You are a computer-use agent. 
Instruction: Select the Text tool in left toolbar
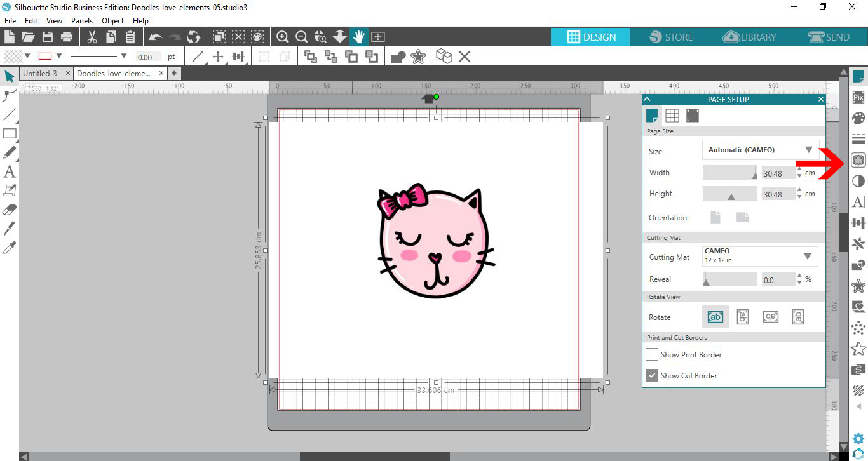point(10,171)
